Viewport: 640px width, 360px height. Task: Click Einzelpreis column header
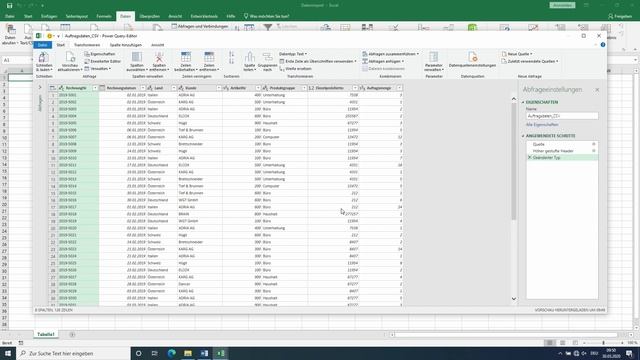333,88
